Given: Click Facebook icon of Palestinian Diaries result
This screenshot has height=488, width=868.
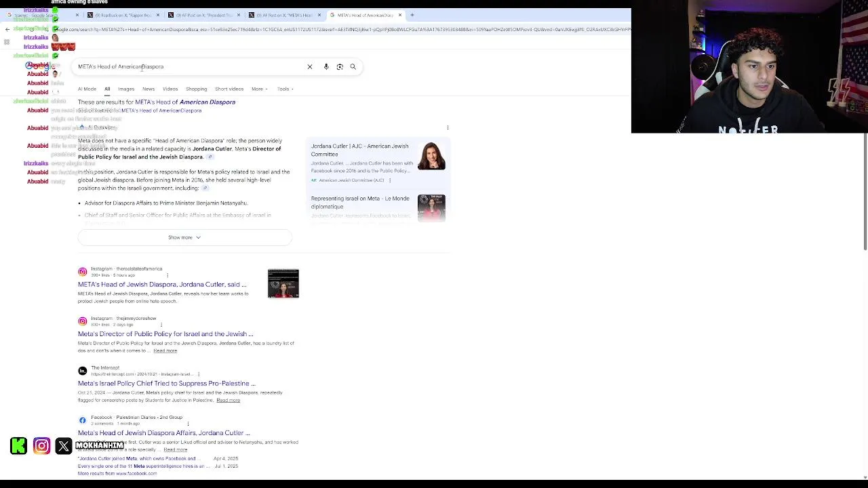Looking at the screenshot, I should 83,420.
